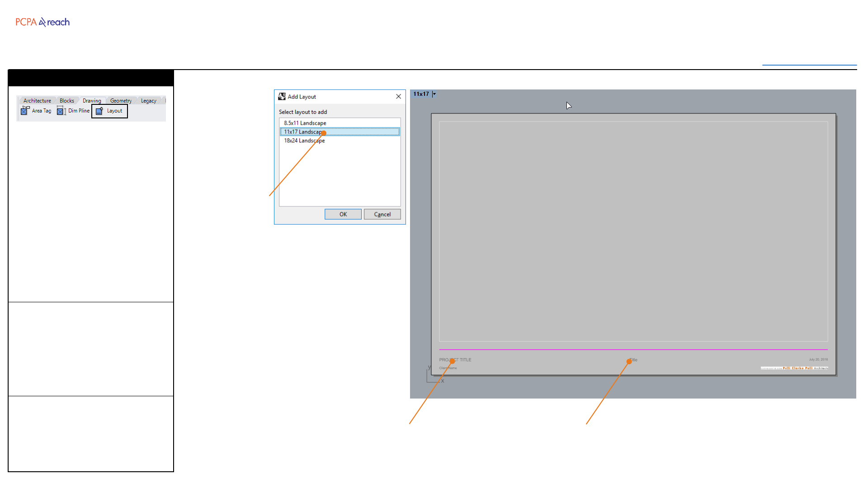Click the Layout tool icon
This screenshot has height=488, width=868.
pyautogui.click(x=99, y=111)
